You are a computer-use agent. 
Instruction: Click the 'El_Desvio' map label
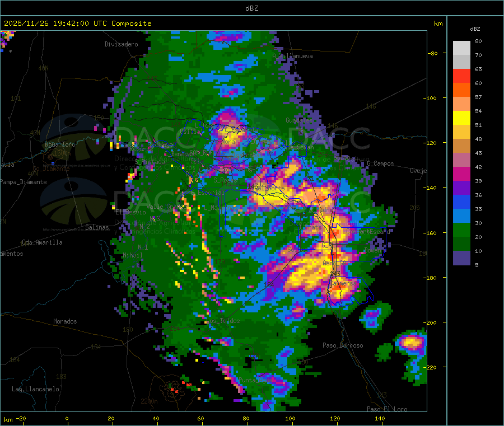tap(130, 212)
